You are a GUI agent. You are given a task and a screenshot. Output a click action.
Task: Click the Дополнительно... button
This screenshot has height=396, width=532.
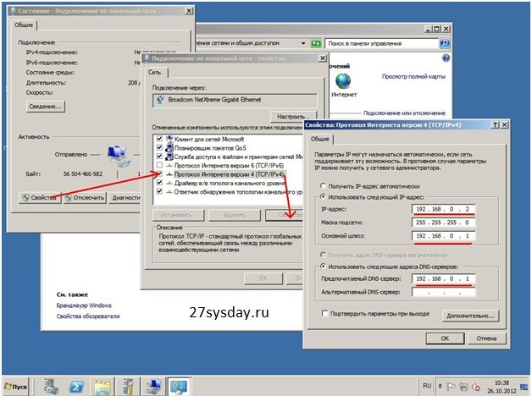coord(467,314)
